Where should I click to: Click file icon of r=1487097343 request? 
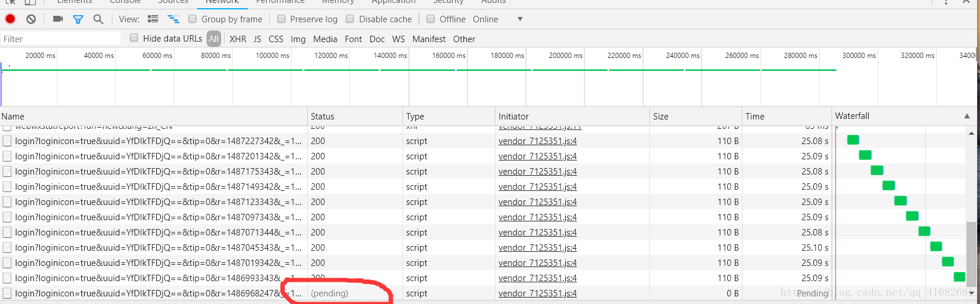pos(7,217)
